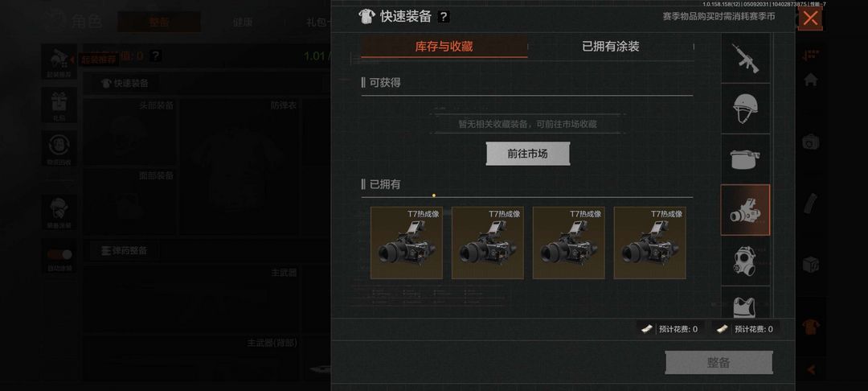Select the thermal imaging goggles category
Image resolution: width=868 pixels, height=391 pixels.
coord(745,210)
